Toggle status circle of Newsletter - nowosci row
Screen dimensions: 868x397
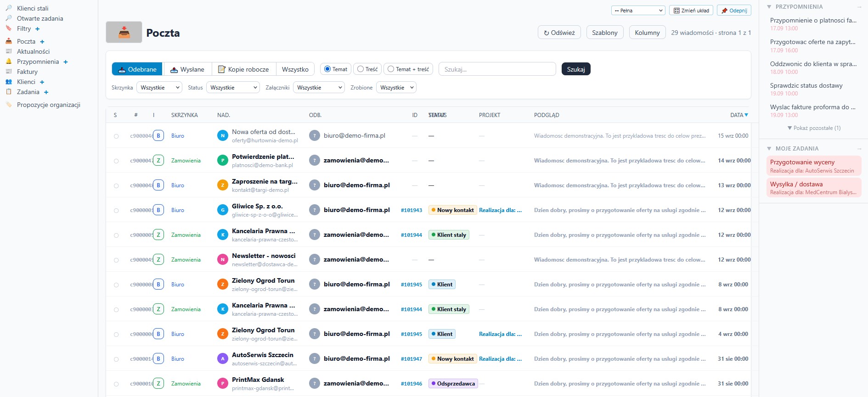pyautogui.click(x=116, y=260)
